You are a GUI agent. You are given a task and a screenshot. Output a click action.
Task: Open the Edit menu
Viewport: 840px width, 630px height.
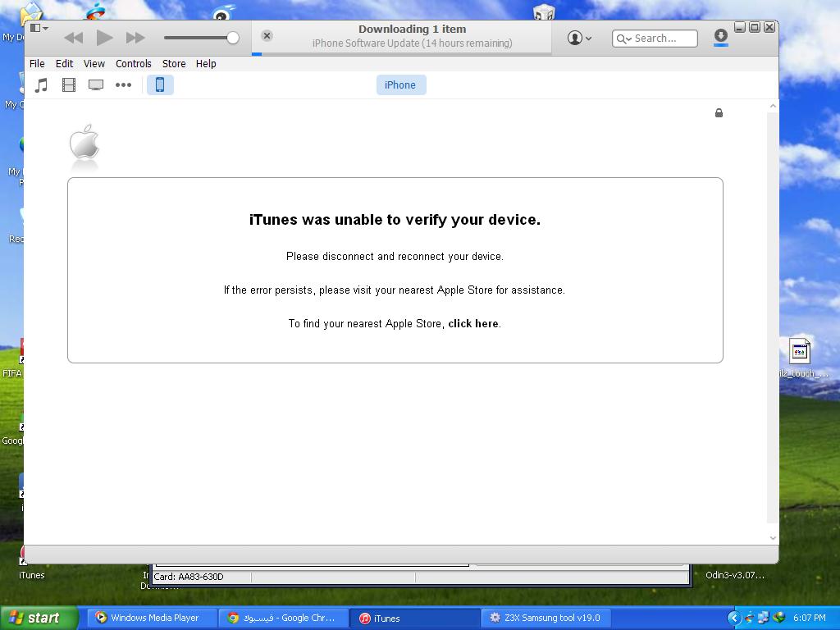point(64,64)
